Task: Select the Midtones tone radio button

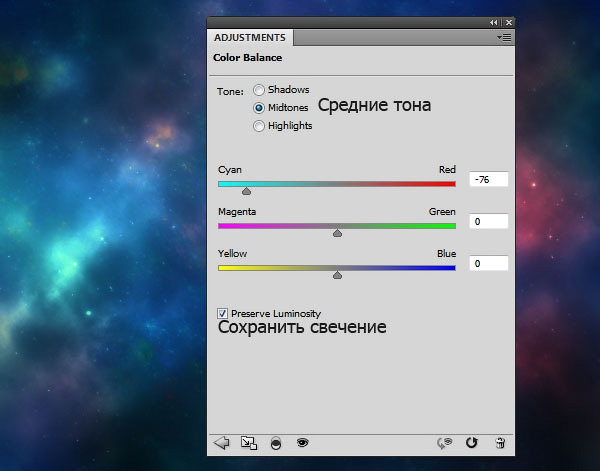Action: [259, 108]
